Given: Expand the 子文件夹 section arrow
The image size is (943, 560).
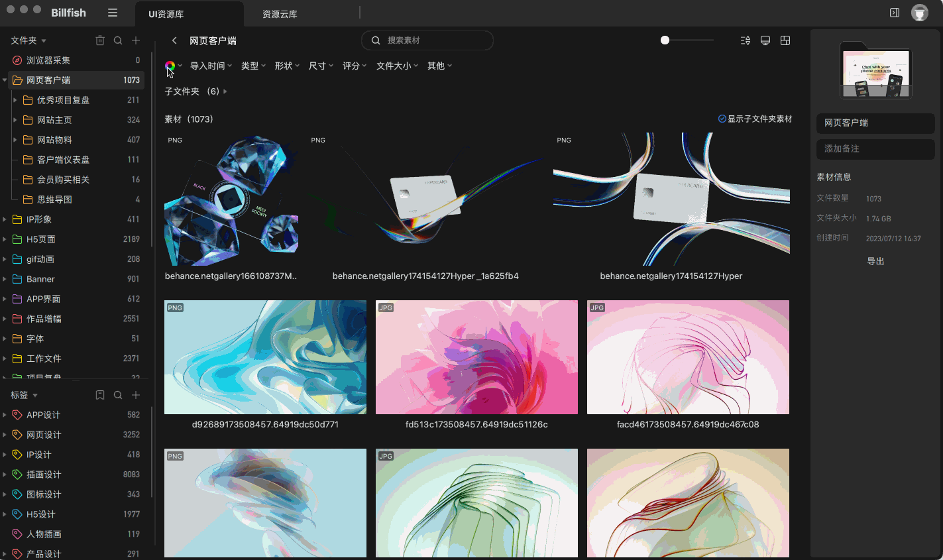Looking at the screenshot, I should (224, 93).
